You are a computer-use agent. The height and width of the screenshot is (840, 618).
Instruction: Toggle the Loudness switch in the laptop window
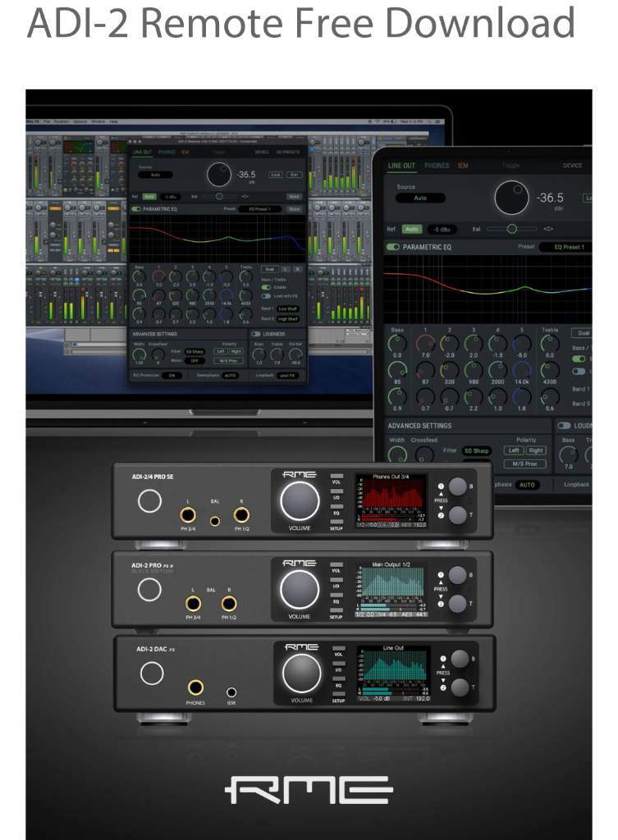coord(256,335)
